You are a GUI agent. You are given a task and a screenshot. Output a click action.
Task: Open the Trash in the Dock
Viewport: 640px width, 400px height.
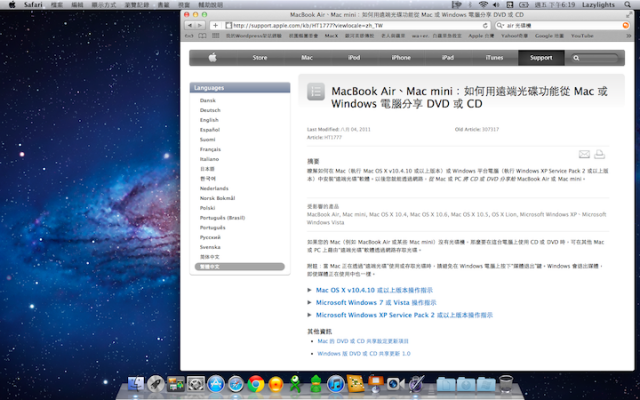click(x=506, y=384)
